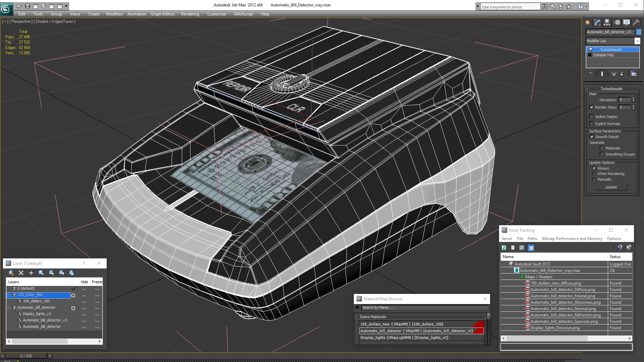The image size is (644, 362).
Task: Select Display_lights VRayLightMtl material entry
Action: [404, 338]
